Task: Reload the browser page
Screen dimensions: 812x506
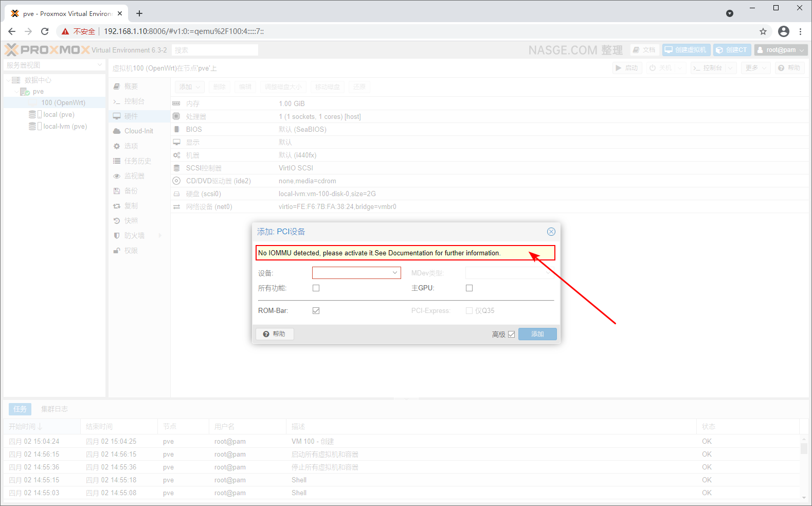Action: (x=45, y=31)
